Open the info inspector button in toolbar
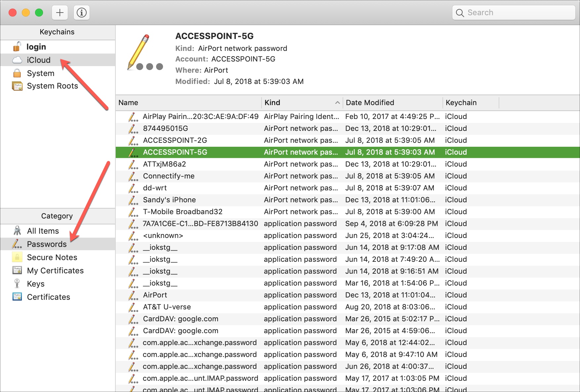The width and height of the screenshot is (580, 392). [81, 13]
